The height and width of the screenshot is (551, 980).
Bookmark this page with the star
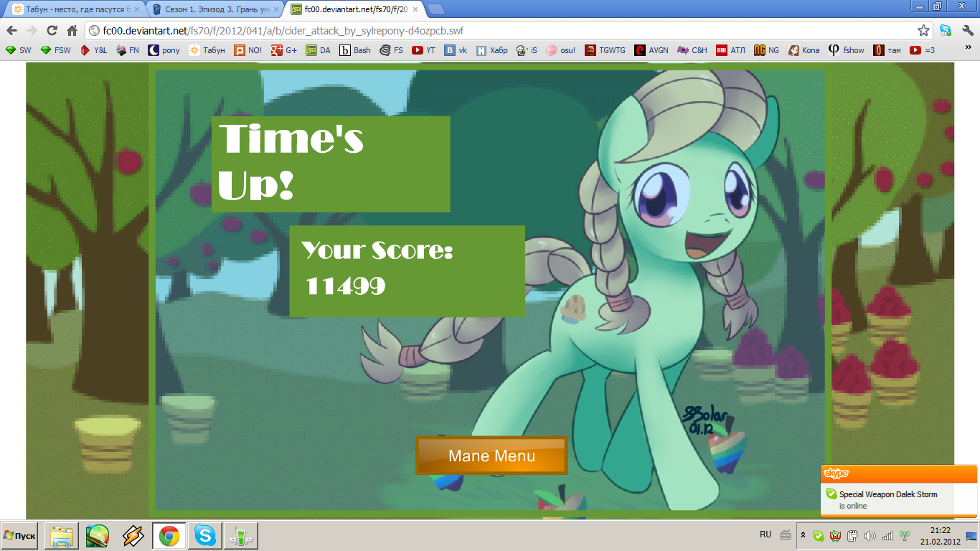coord(923,31)
